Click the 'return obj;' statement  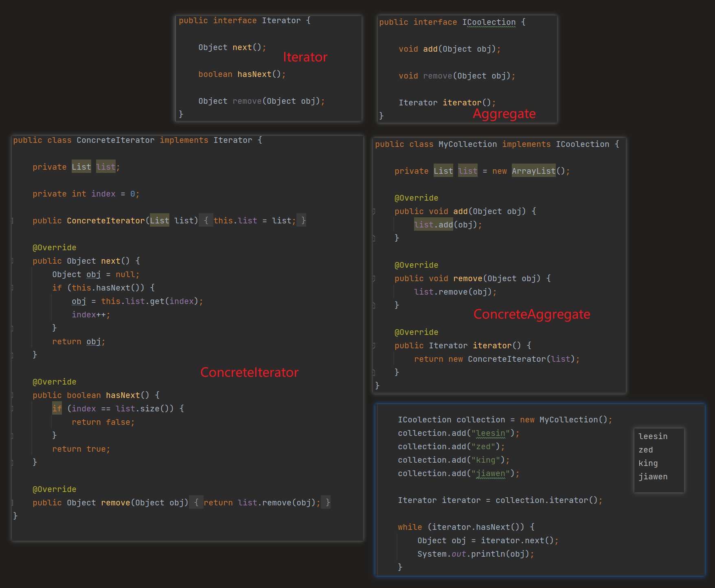pyautogui.click(x=79, y=342)
